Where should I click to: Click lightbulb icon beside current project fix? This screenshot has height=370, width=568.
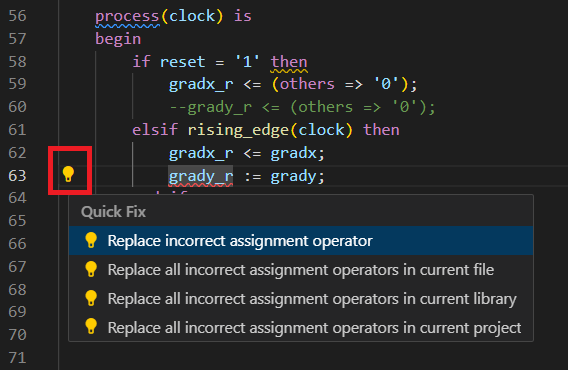point(91,327)
